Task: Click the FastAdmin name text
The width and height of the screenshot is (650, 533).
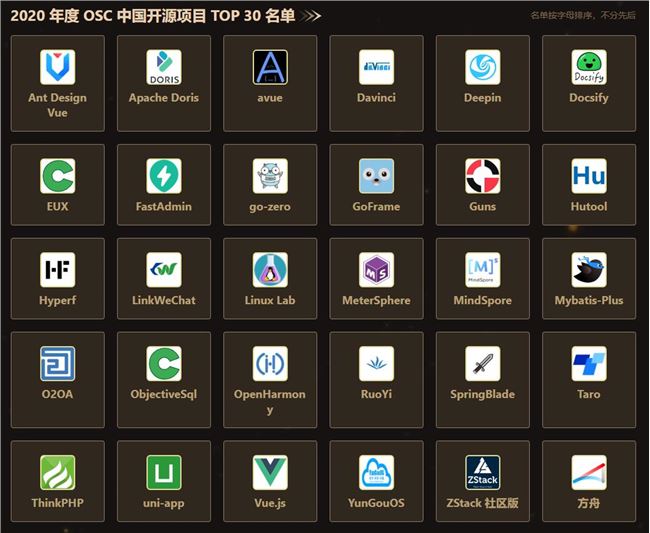Action: point(164,207)
